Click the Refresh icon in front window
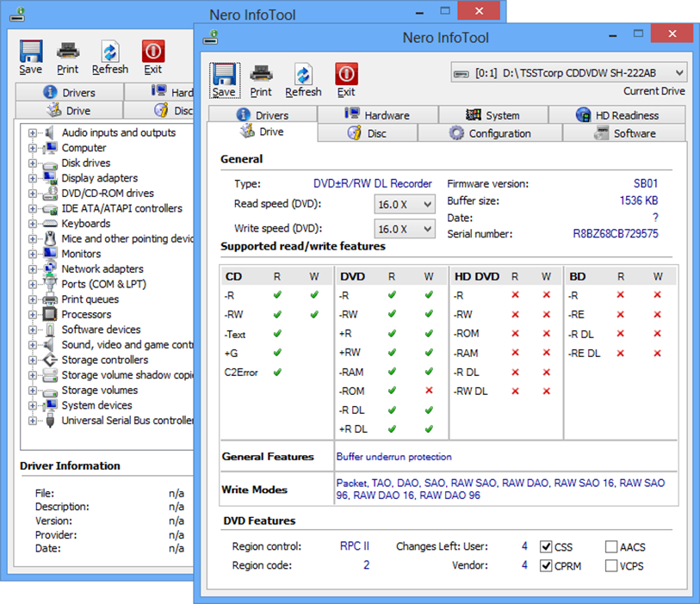The height and width of the screenshot is (604, 700). [x=303, y=74]
